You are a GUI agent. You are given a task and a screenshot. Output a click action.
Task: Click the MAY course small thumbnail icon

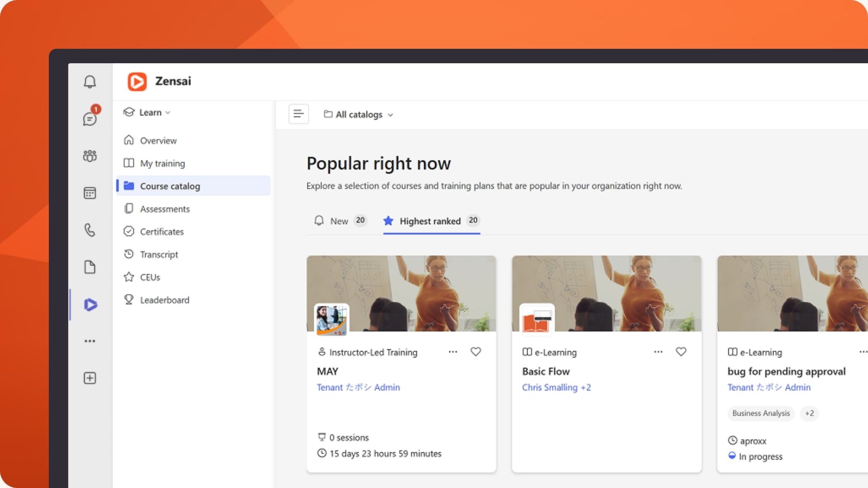332,320
